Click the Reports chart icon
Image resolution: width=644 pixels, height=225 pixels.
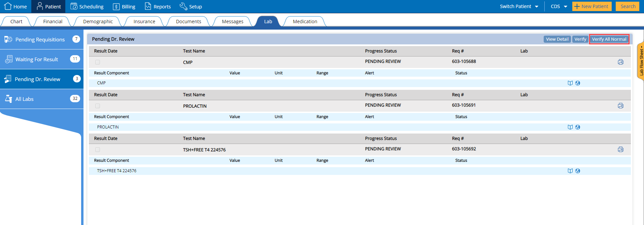click(x=148, y=6)
